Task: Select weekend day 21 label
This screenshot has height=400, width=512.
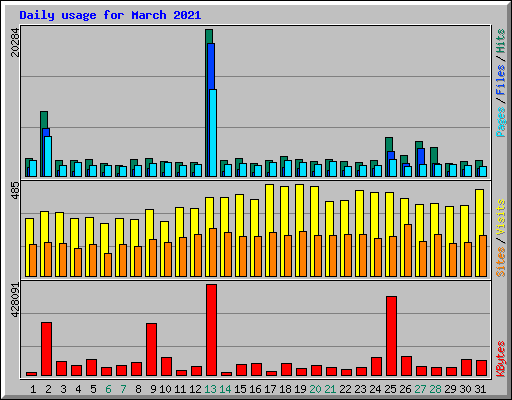Action: [330, 389]
